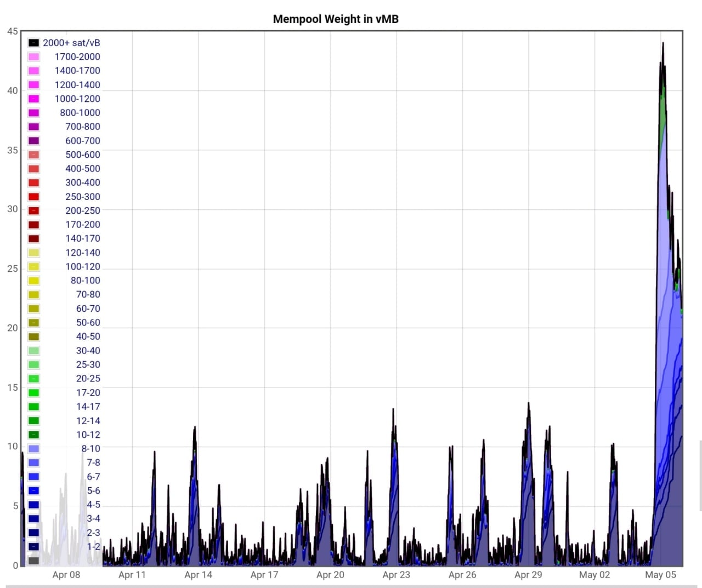Click the Apr 29 x-axis date label
Screen dimensions: 702x588
[528, 575]
